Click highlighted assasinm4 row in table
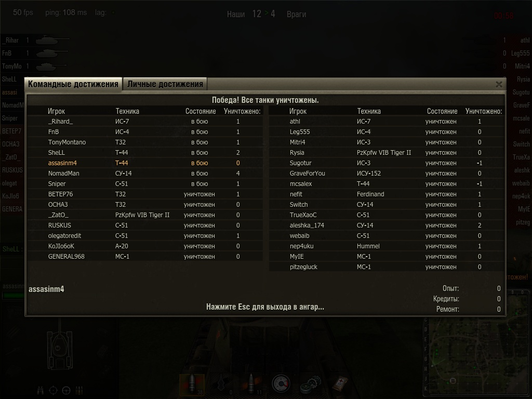 [145, 163]
